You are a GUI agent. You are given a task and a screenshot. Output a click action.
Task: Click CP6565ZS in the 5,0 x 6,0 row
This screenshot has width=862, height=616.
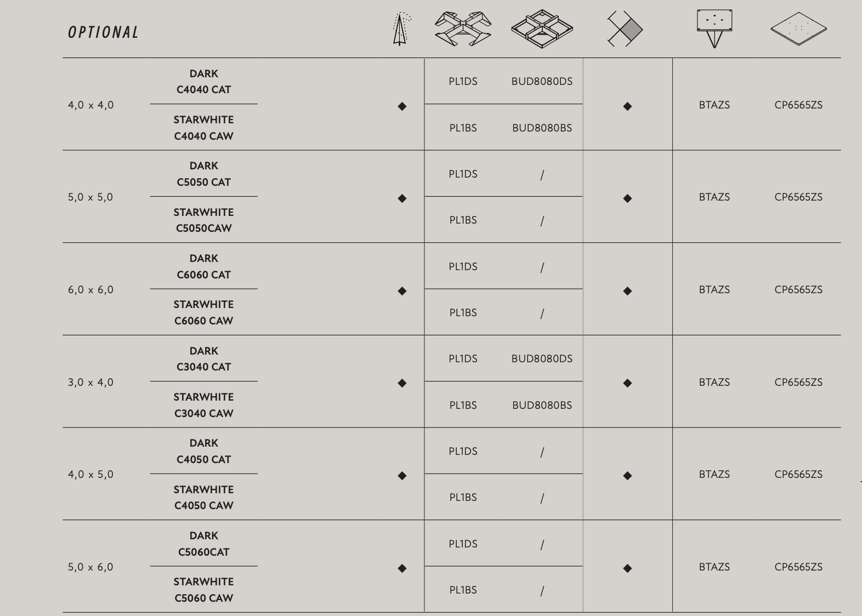[x=798, y=567]
